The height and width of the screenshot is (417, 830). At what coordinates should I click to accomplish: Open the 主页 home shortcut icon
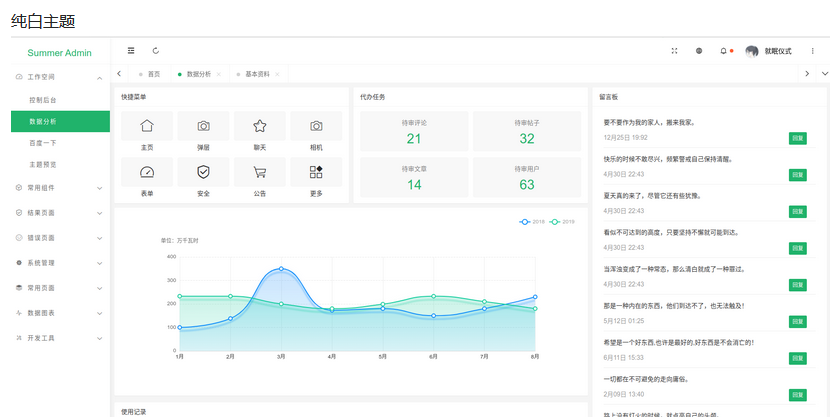[147, 126]
